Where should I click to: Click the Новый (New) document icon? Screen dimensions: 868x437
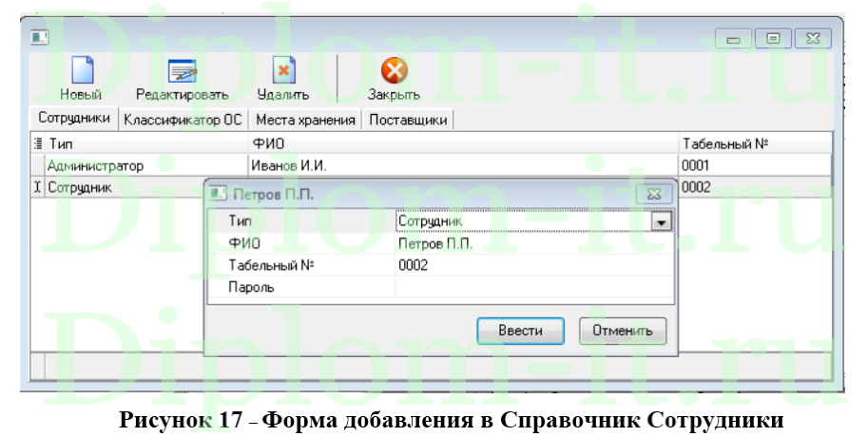[82, 72]
